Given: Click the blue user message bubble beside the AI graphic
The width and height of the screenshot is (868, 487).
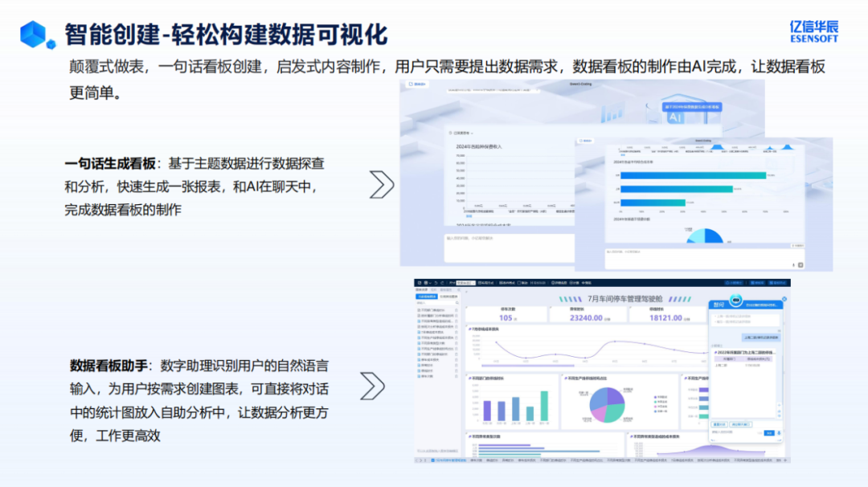Looking at the screenshot, I should (692, 107).
